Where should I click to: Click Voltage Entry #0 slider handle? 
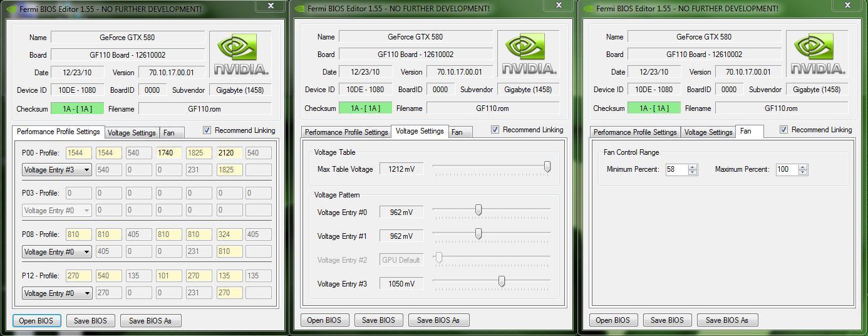[x=478, y=210]
